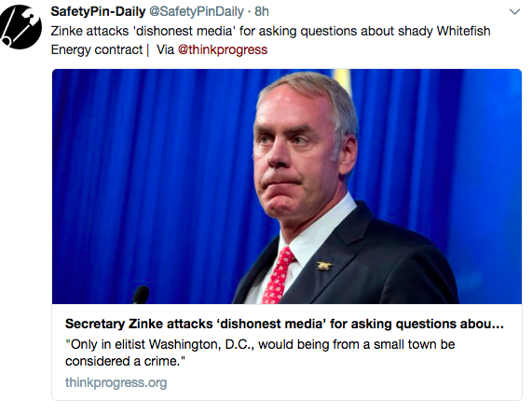The width and height of the screenshot is (532, 415).
Task: Click the gold lapel pin in photo
Action: pos(324,265)
